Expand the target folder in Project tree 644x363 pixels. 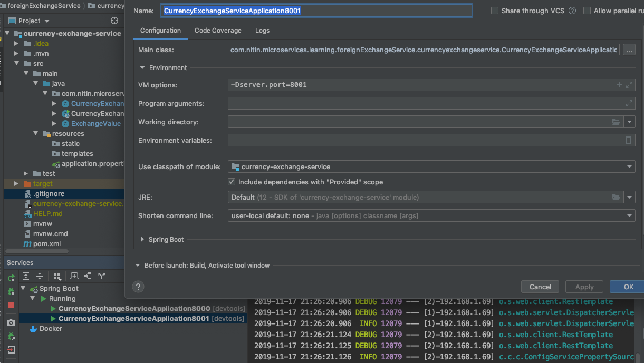pos(16,184)
